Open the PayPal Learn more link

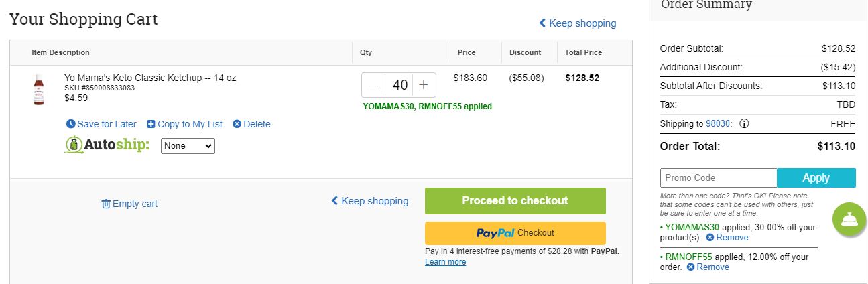(445, 262)
